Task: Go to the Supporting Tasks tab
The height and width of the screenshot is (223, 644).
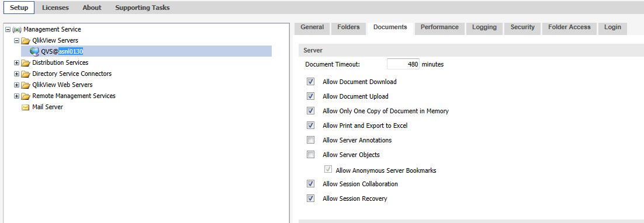Action: [143, 8]
